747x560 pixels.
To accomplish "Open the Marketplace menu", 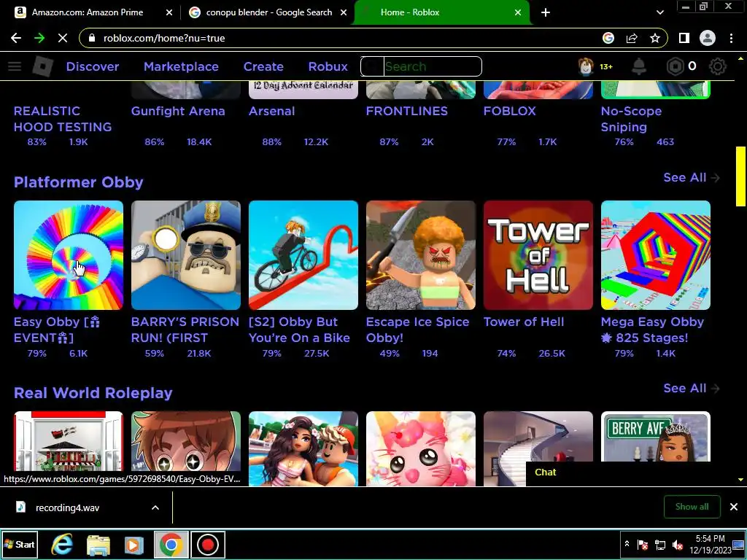I will pyautogui.click(x=181, y=66).
